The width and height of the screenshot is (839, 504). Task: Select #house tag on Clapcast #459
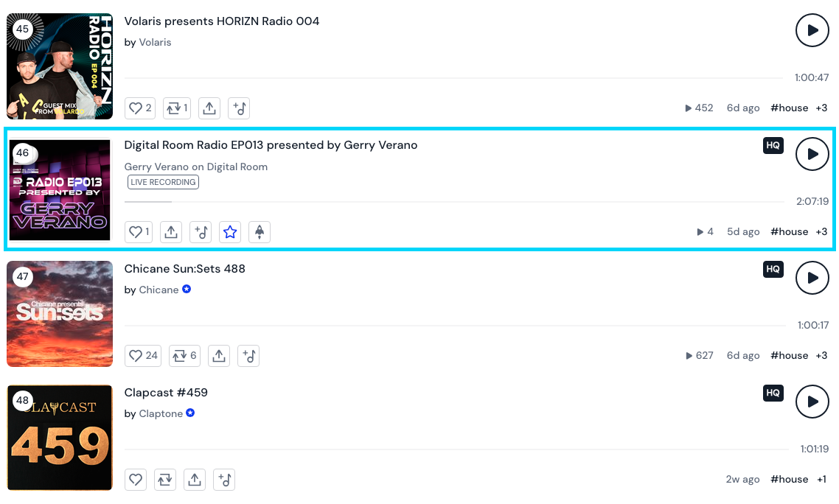790,480
